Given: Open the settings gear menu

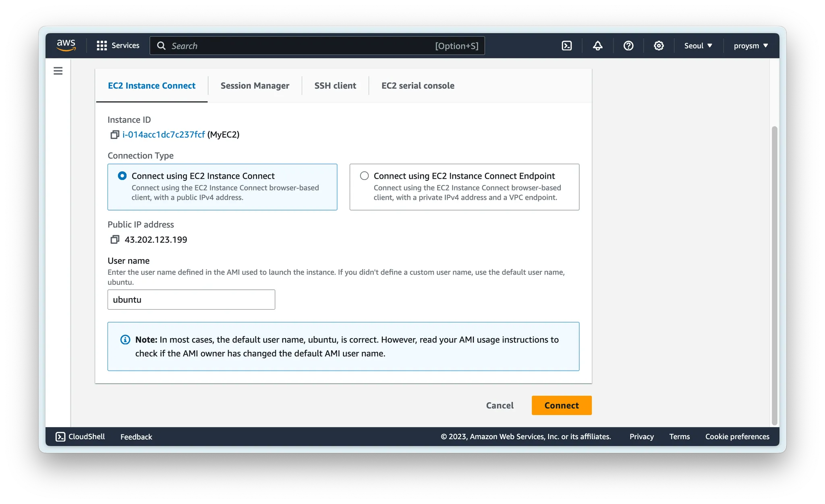Looking at the screenshot, I should (x=659, y=45).
